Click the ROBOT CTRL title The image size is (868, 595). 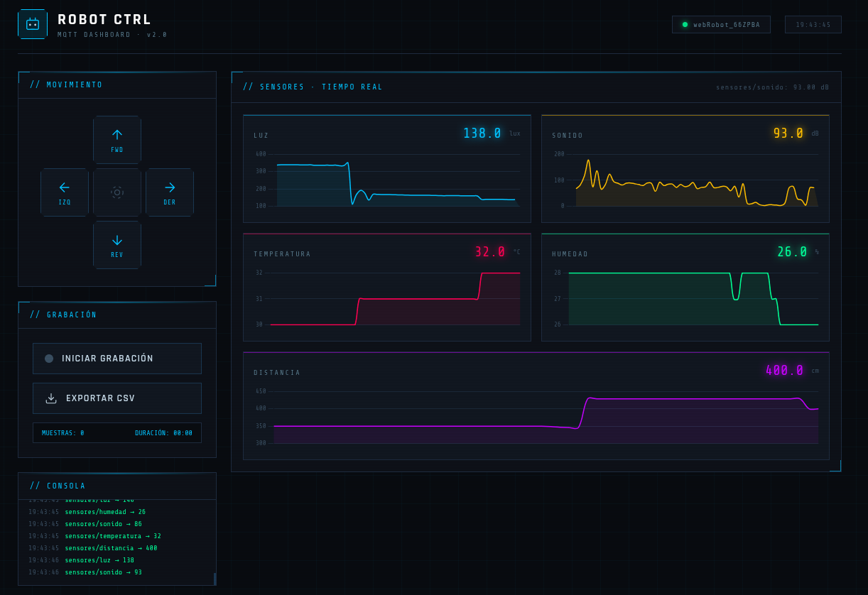click(104, 20)
